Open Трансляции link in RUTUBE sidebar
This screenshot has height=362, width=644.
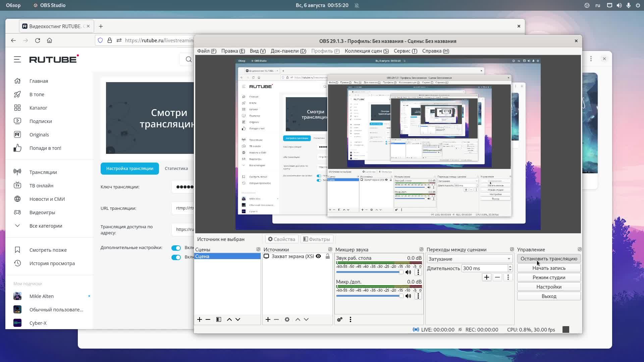pyautogui.click(x=43, y=172)
